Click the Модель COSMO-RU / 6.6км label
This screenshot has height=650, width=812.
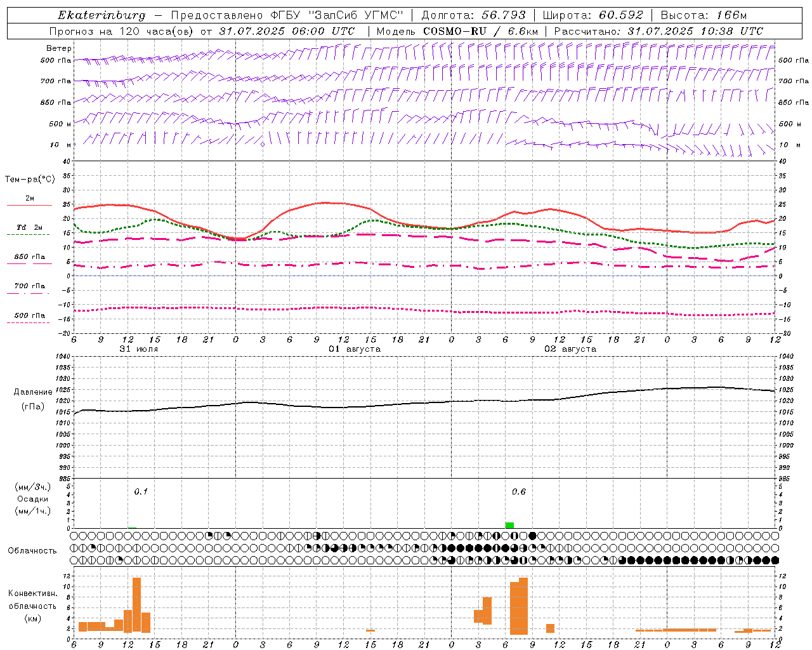coord(457,31)
